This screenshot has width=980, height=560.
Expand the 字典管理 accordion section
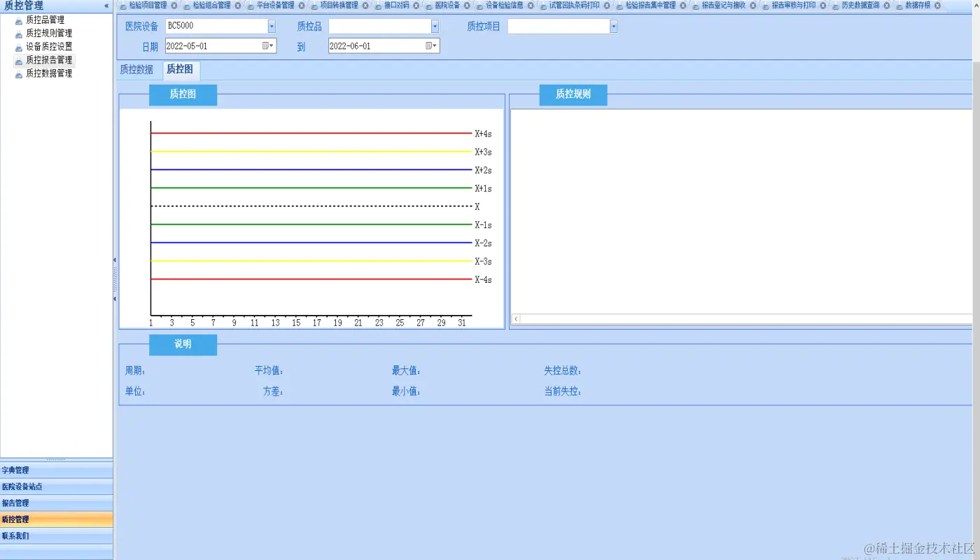click(x=56, y=470)
